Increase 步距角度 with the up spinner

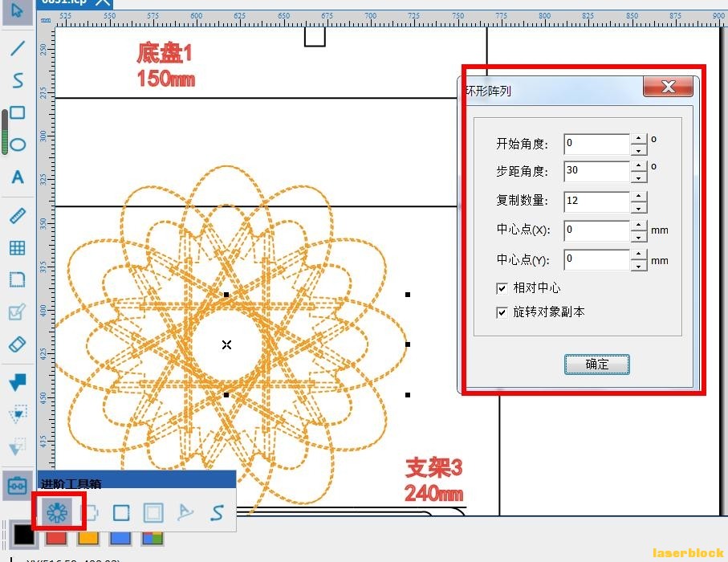639,166
